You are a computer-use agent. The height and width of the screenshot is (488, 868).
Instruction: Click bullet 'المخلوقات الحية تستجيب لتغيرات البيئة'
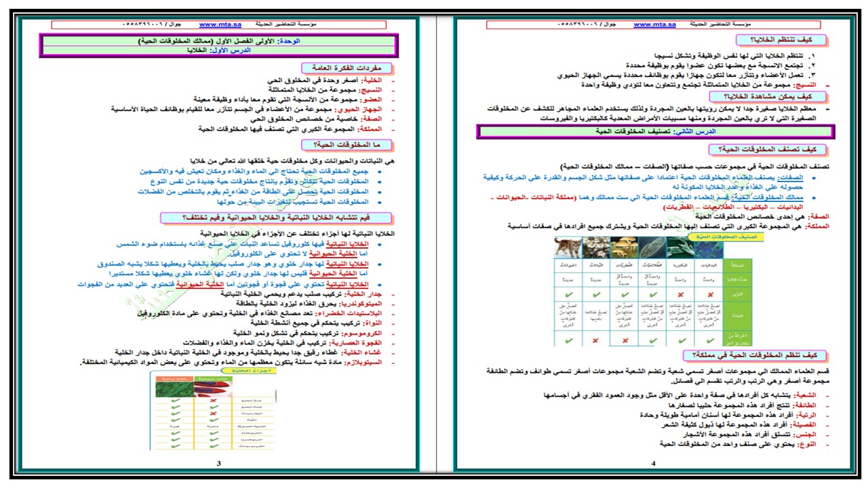coord(294,201)
